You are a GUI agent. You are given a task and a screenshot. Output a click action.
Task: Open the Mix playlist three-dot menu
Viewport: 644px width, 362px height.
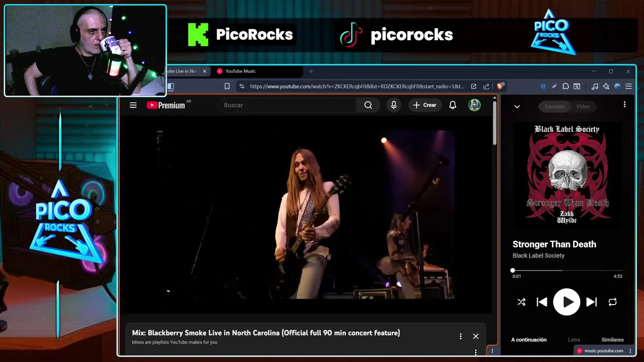(x=460, y=336)
